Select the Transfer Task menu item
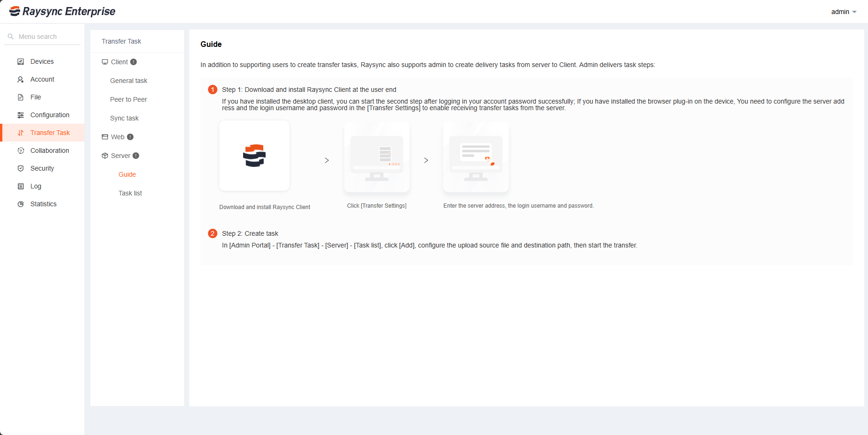868x435 pixels. coord(43,133)
